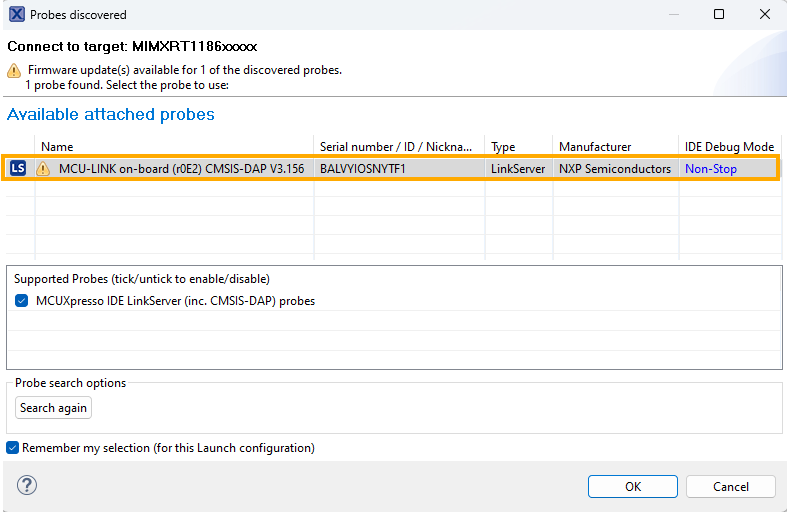Click the LS LinkServer probe icon
This screenshot has height=512, width=787.
coord(18,169)
